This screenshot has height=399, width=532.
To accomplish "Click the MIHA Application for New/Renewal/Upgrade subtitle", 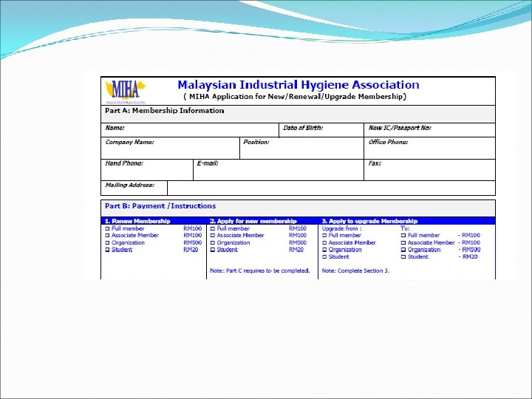I will coord(295,97).
